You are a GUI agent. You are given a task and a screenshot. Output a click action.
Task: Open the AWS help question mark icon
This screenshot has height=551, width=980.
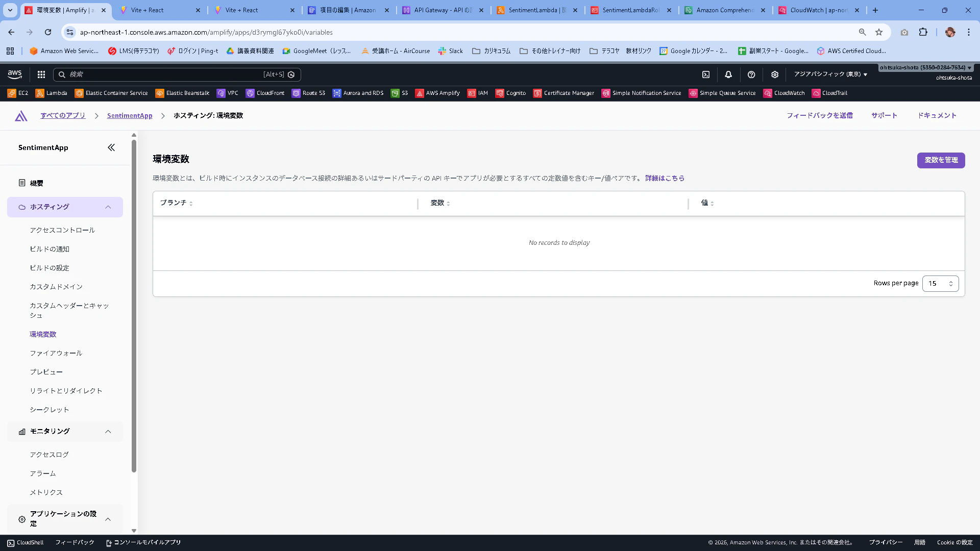coord(751,74)
